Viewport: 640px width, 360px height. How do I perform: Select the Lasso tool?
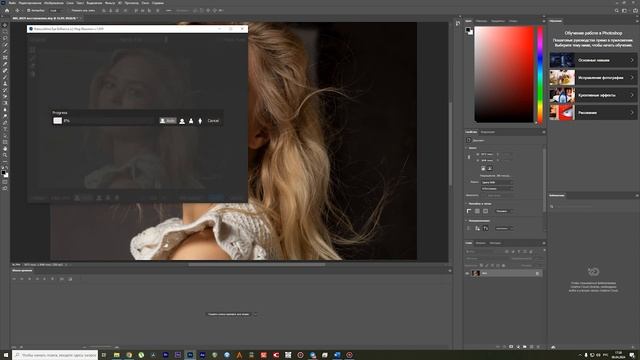[x=5, y=38]
